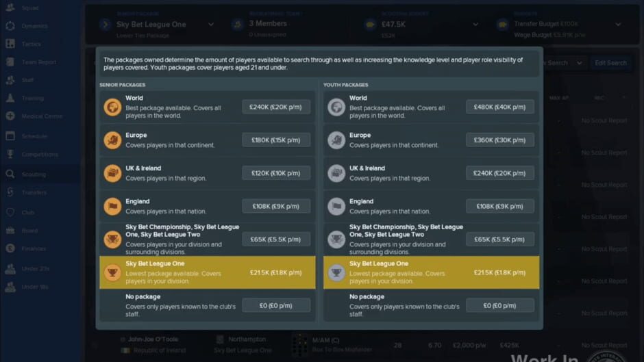Screen dimensions: 644x362
Task: Click the highlighted Senior Sky Bet League One row
Action: tap(208, 272)
